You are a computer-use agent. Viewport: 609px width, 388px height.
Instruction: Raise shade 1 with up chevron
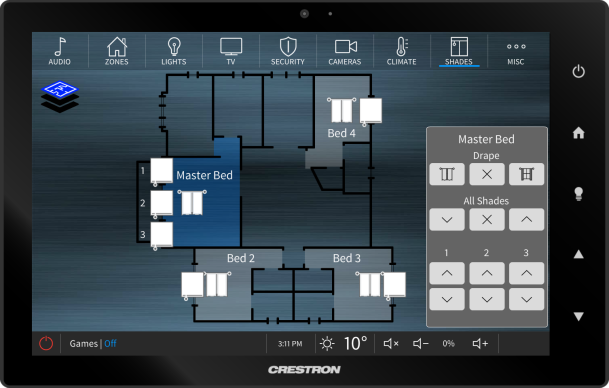click(447, 273)
